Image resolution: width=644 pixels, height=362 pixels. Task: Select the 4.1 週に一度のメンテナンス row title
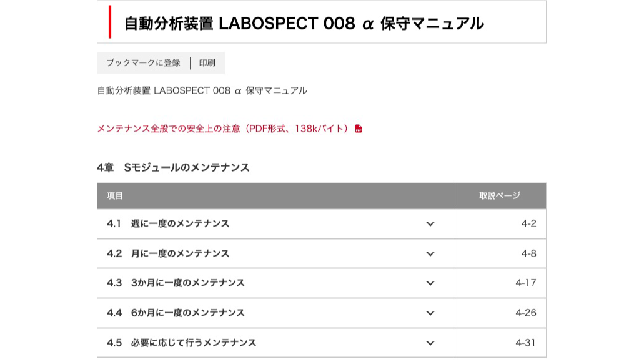coord(168,223)
